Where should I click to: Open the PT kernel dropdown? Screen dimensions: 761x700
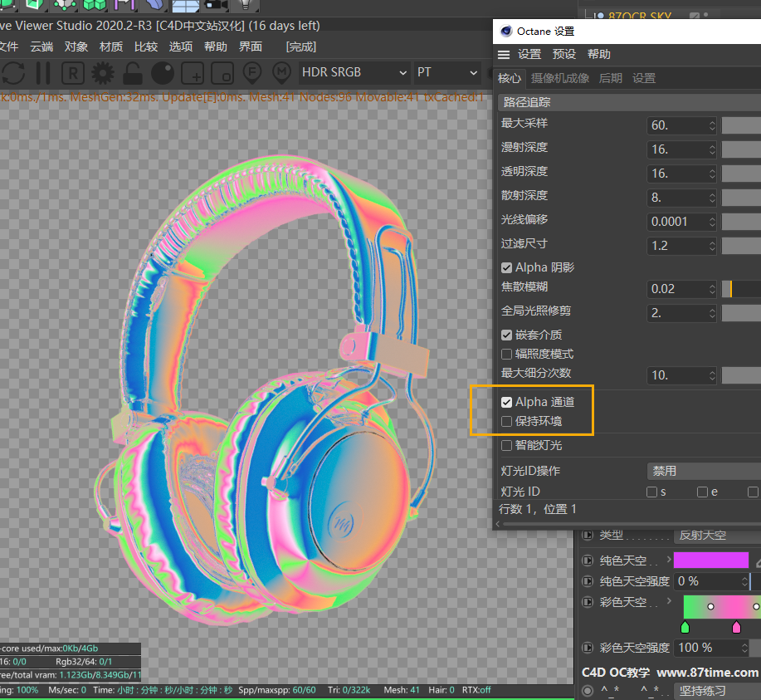[446, 72]
